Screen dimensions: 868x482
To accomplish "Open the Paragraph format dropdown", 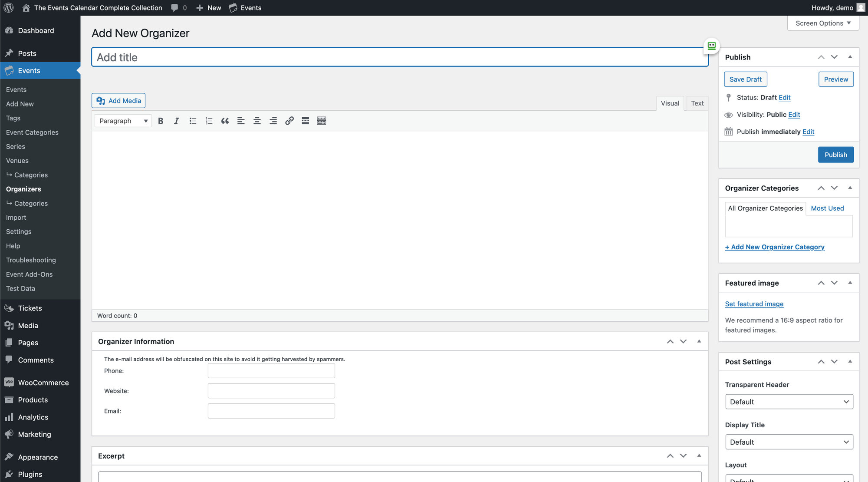I will (x=123, y=121).
